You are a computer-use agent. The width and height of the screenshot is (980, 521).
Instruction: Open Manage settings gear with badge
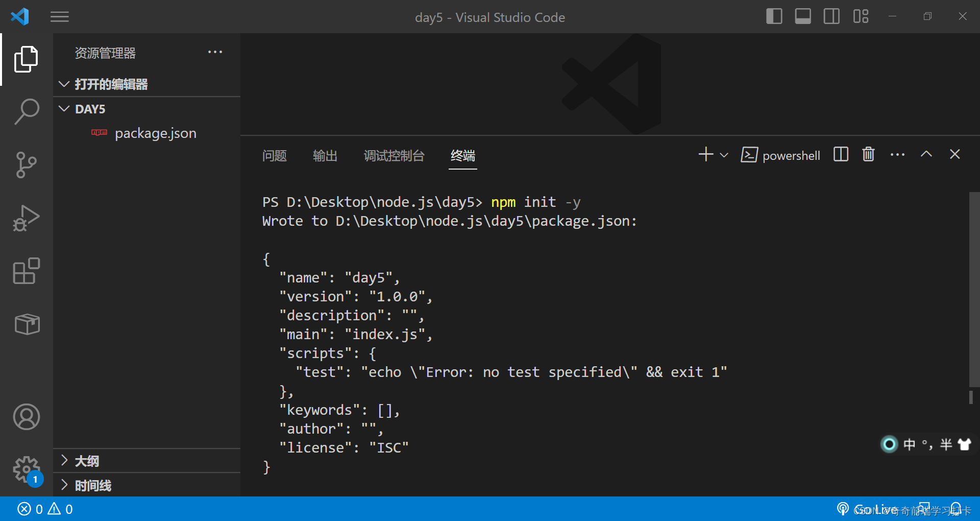[26, 470]
